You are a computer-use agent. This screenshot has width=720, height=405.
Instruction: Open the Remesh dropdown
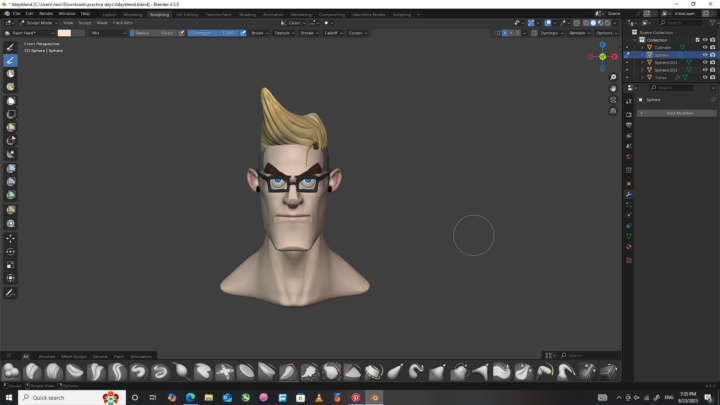579,33
